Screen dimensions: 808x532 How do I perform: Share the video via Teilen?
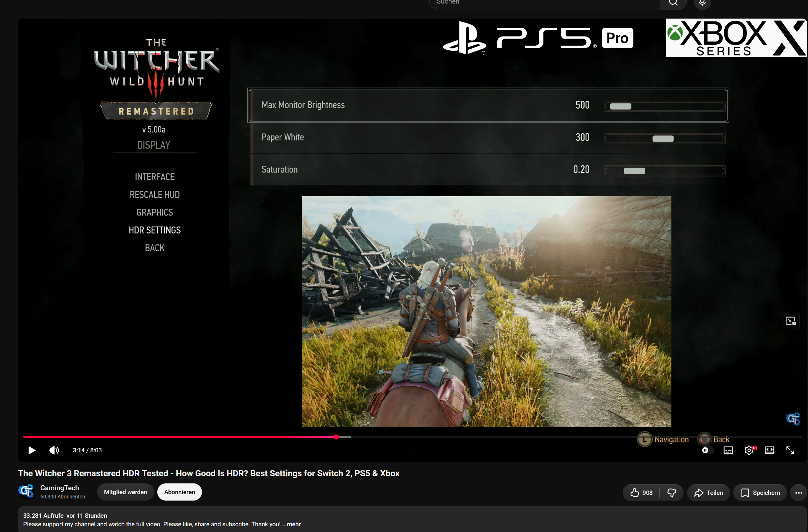coord(708,493)
